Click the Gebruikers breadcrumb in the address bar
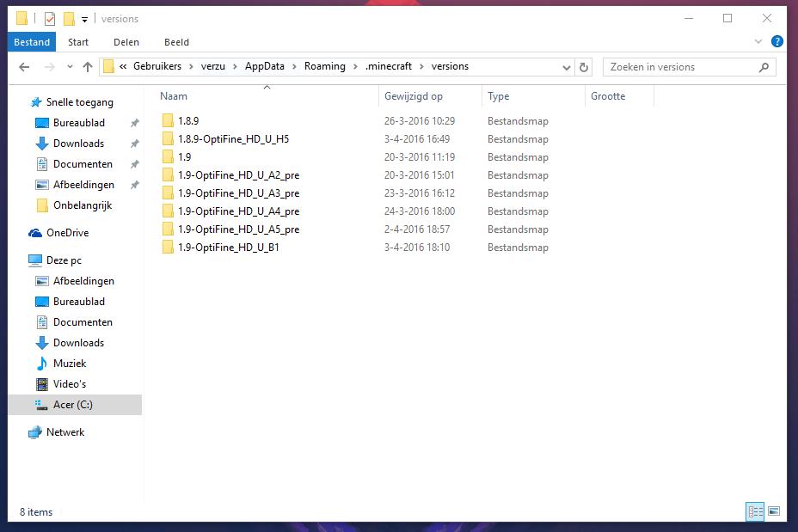Image resolution: width=798 pixels, height=532 pixels. point(157,67)
